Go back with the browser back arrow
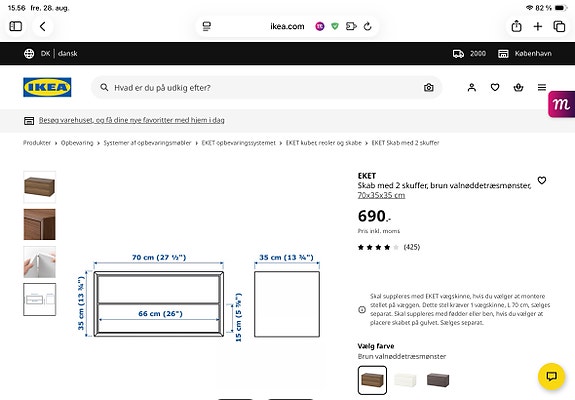 click(43, 26)
